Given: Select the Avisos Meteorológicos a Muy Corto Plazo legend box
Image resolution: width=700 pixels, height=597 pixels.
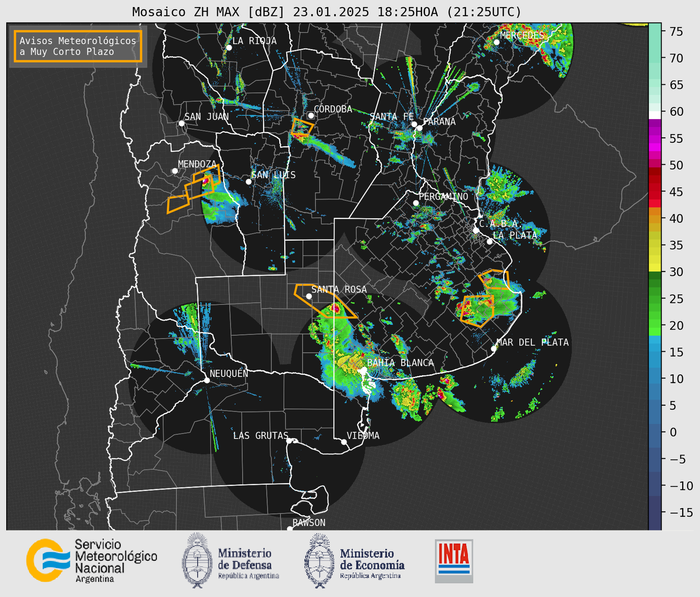Looking at the screenshot, I should pyautogui.click(x=78, y=46).
